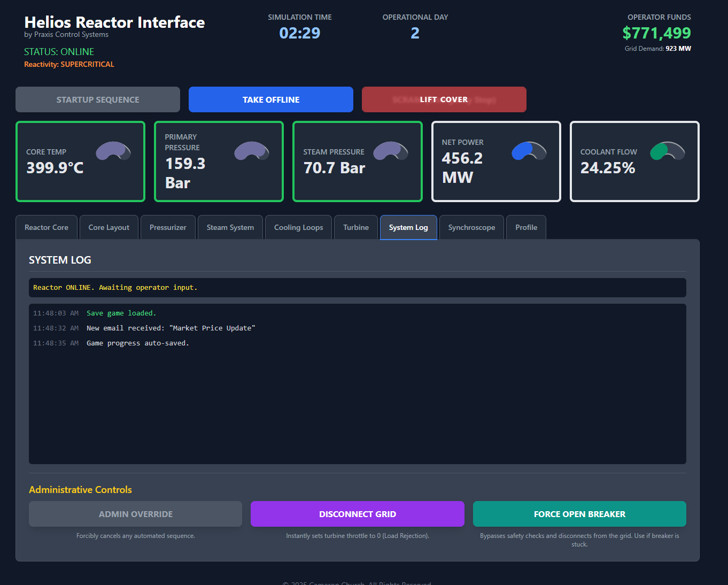Open the Reactor Core tab
The width and height of the screenshot is (728, 585).
(47, 227)
